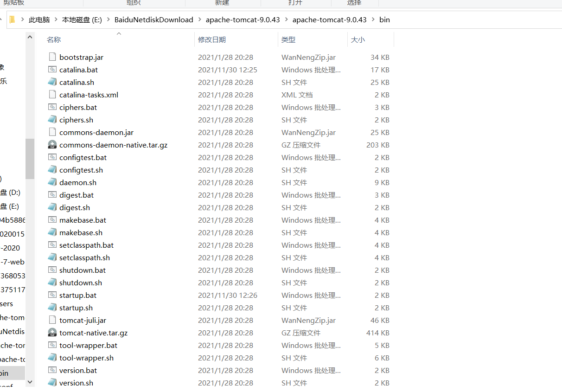Image resolution: width=562 pixels, height=392 pixels.
Task: Click the shutdown.sh file icon
Action: (x=52, y=283)
